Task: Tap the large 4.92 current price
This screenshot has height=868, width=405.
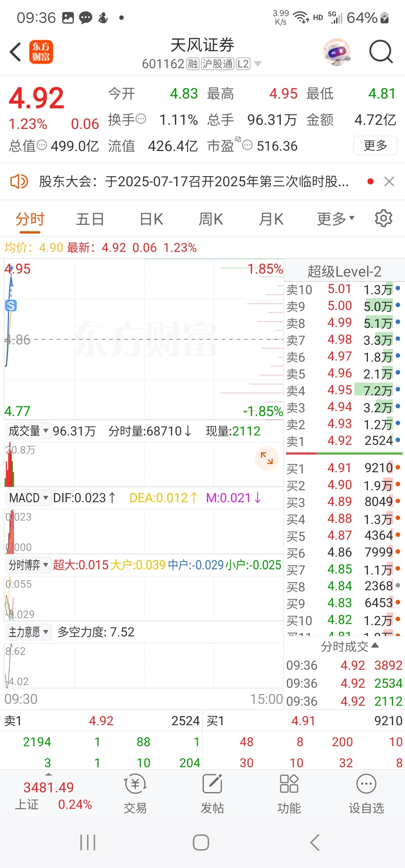Action: 36,98
